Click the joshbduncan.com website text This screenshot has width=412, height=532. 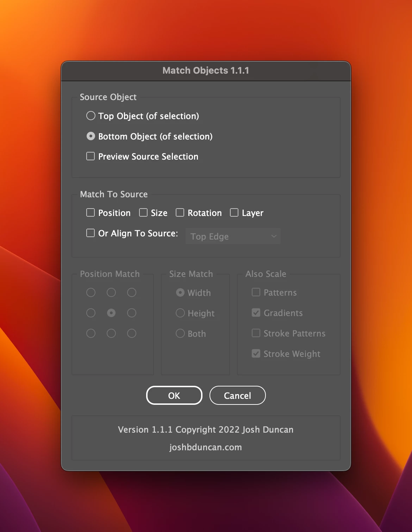(206, 447)
